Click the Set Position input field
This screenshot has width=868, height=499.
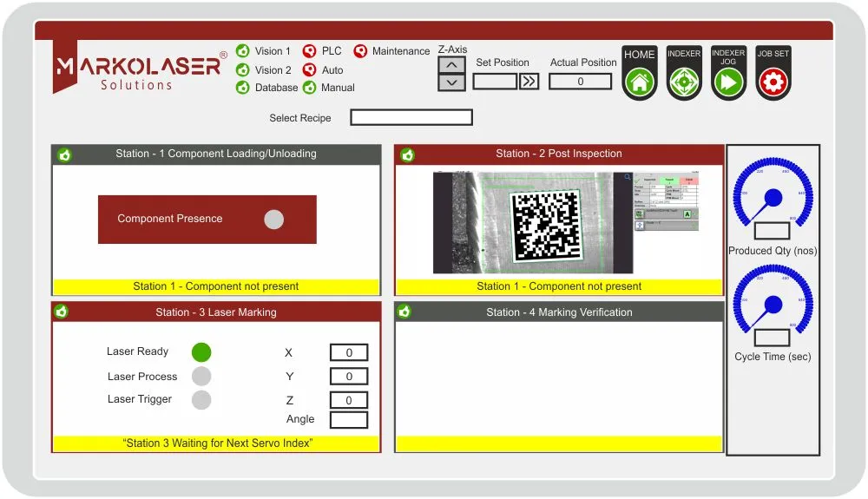point(495,82)
